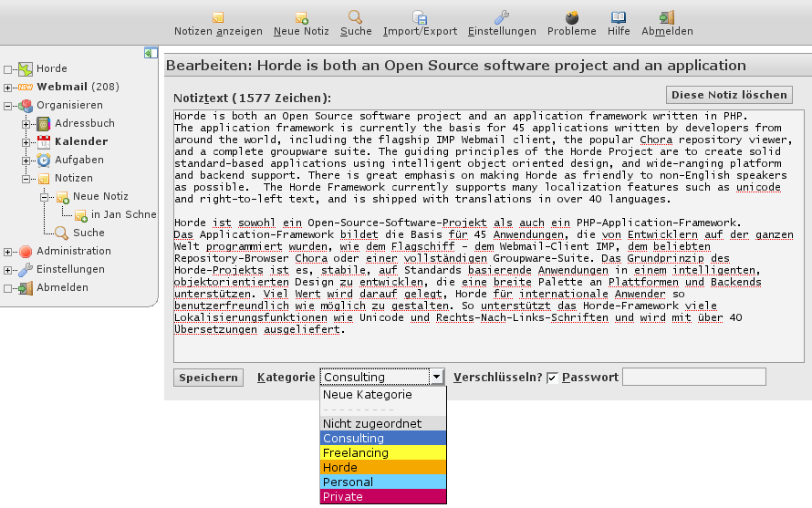Open the Adressbuch link in sidebar

[85, 123]
